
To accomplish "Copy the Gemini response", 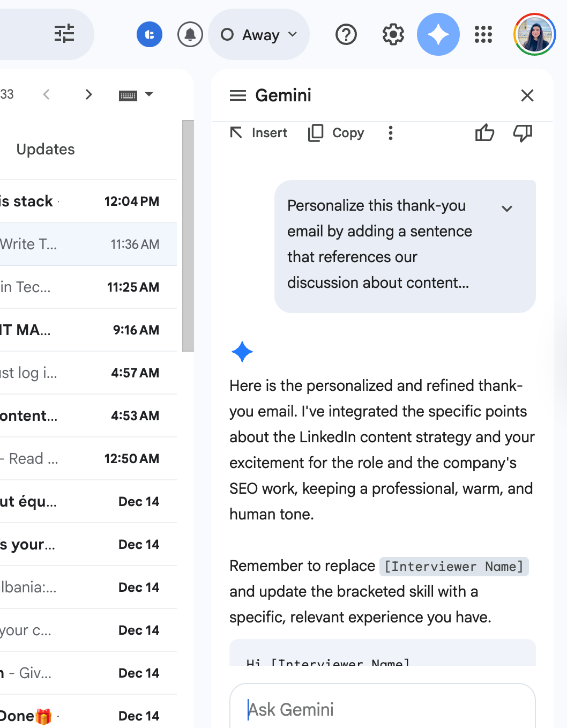I will (335, 133).
